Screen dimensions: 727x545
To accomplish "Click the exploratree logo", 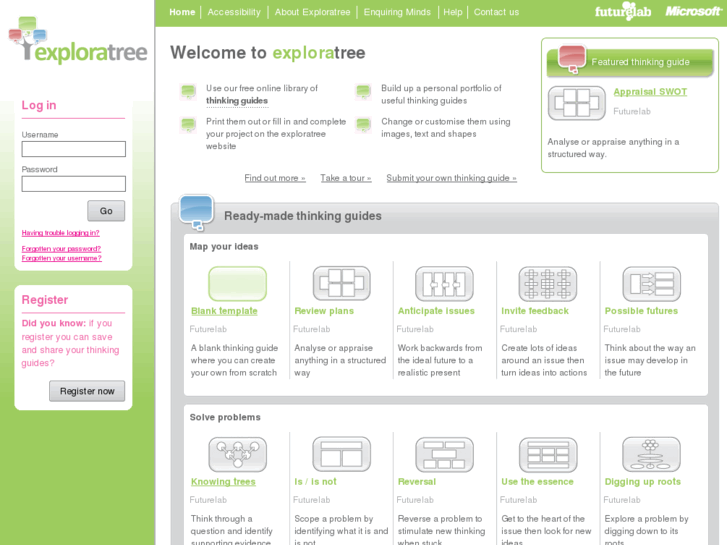I will click(x=78, y=40).
